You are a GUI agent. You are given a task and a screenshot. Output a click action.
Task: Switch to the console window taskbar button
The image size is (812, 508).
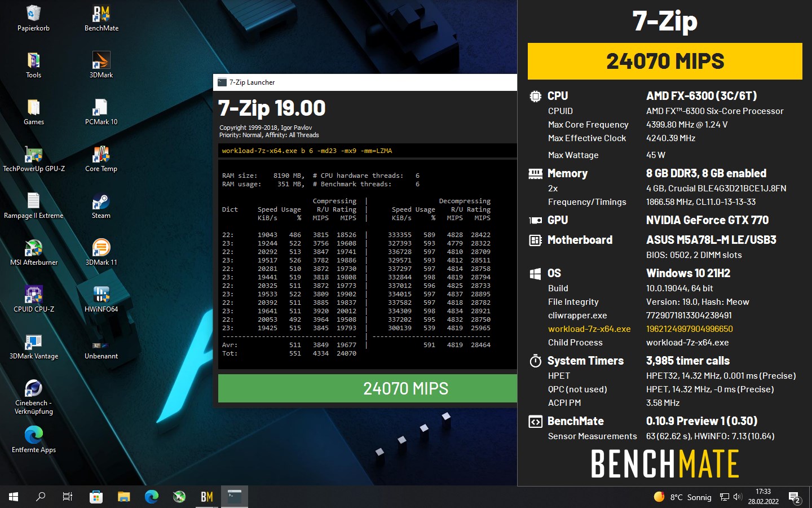[235, 497]
